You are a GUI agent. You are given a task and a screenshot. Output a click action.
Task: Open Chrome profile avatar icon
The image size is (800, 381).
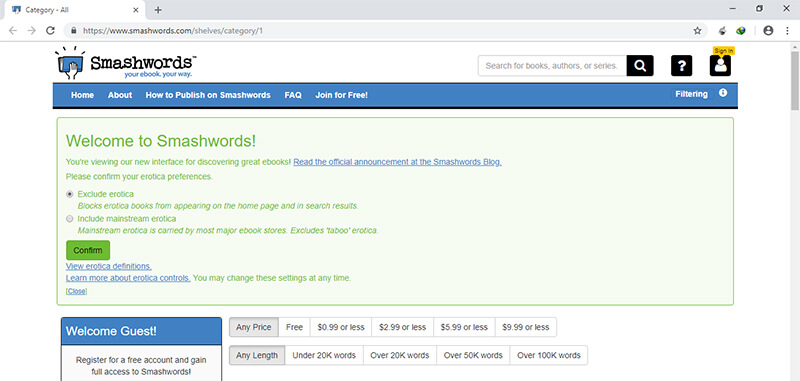(768, 31)
